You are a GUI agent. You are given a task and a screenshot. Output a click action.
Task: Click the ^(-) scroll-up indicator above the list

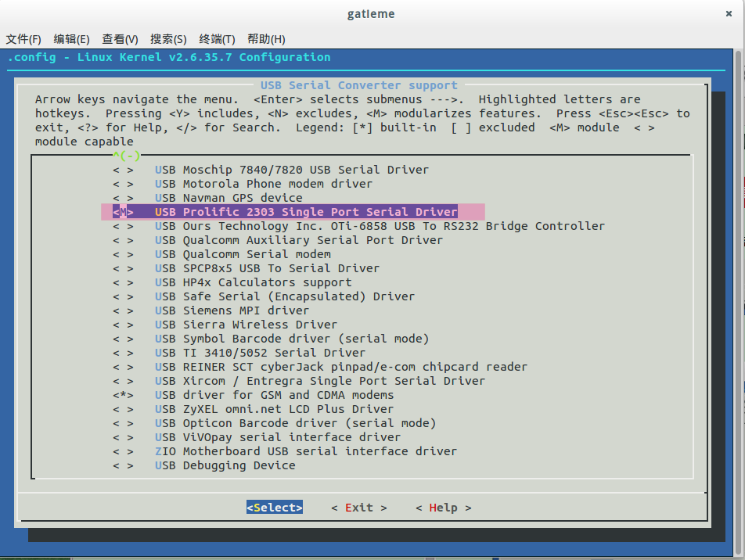[125, 155]
